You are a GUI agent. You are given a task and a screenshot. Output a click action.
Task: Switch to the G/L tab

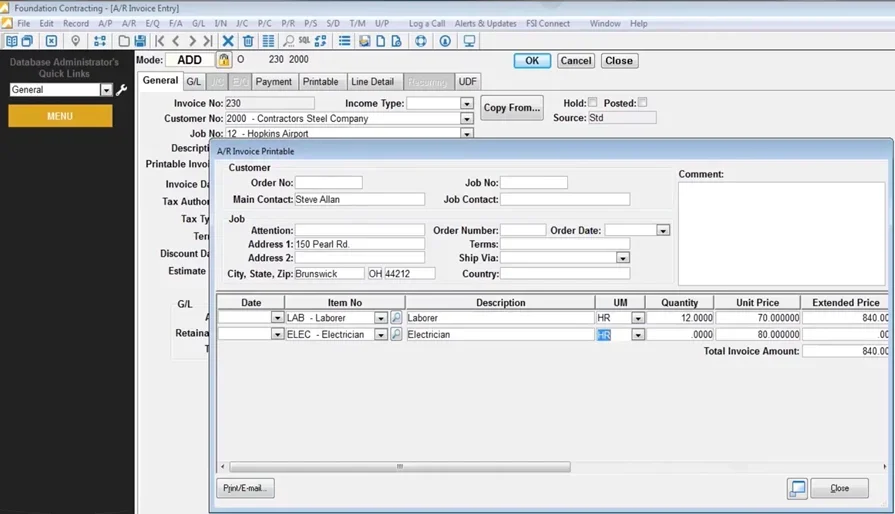point(193,82)
